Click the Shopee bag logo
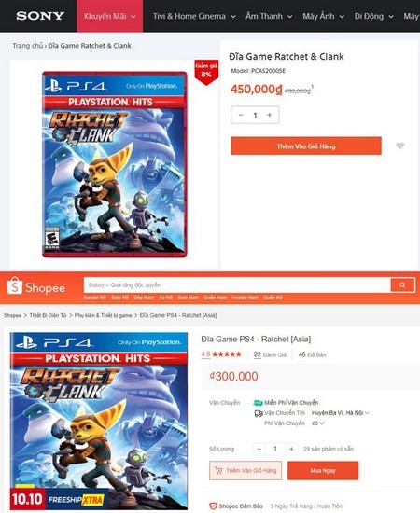The height and width of the screenshot is (513, 420). click(15, 285)
